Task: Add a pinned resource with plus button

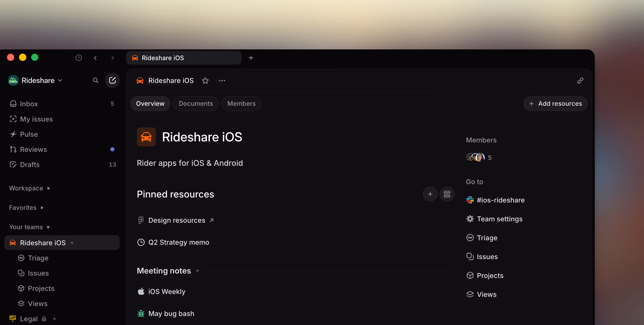Action: pyautogui.click(x=430, y=194)
